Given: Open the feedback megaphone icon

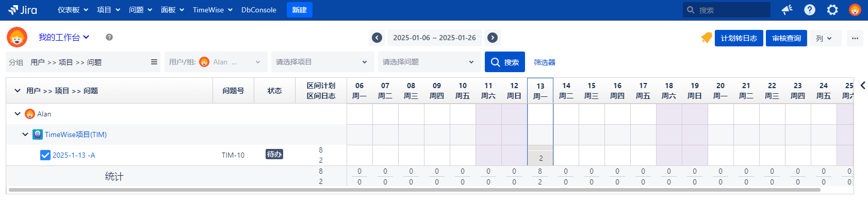Looking at the screenshot, I should (x=787, y=10).
